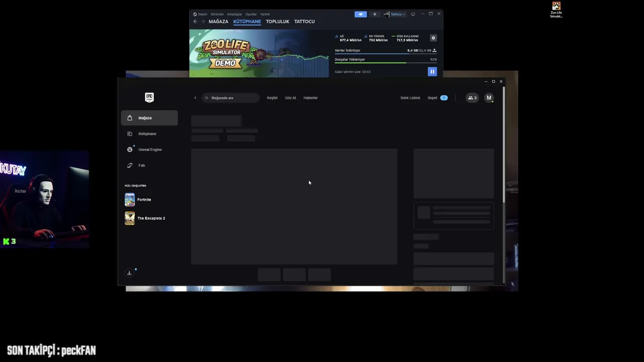Focus the Mağazada ara search field
This screenshot has width=644, height=362.
[x=230, y=98]
